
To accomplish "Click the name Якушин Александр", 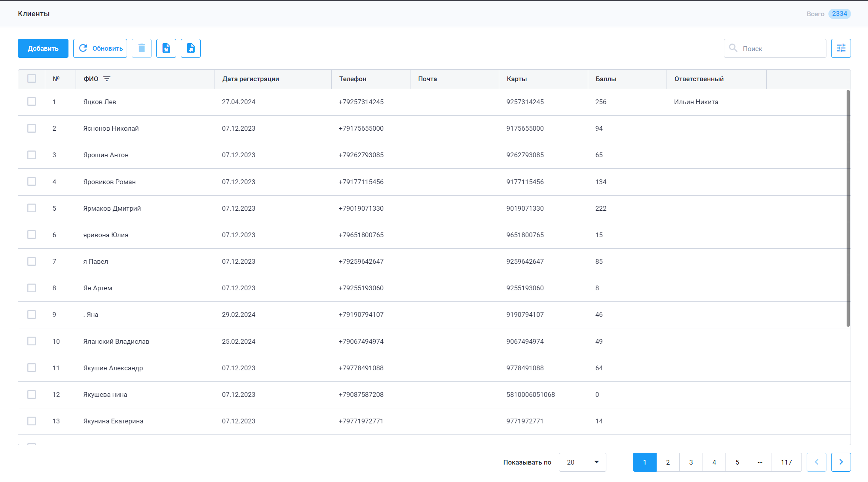I will [113, 368].
